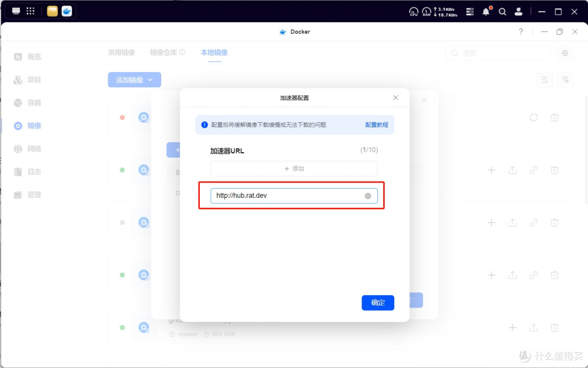Image resolution: width=588 pixels, height=368 pixels.
Task: Open the notification bell
Action: click(486, 11)
